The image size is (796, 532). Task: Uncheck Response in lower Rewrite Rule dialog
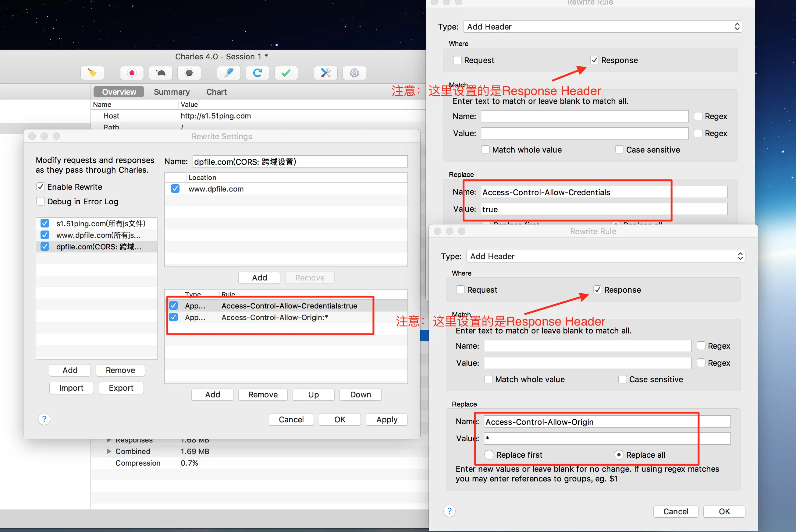[x=597, y=289]
